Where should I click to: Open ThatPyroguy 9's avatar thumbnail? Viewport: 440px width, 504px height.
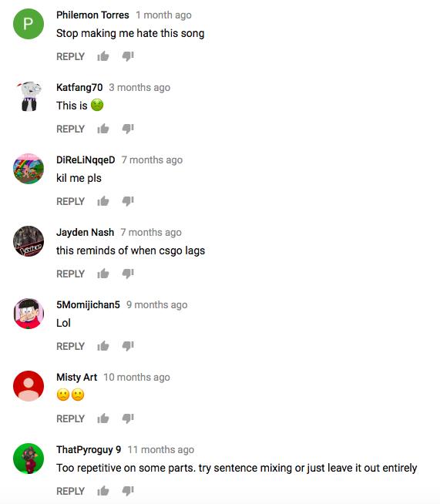point(29,459)
